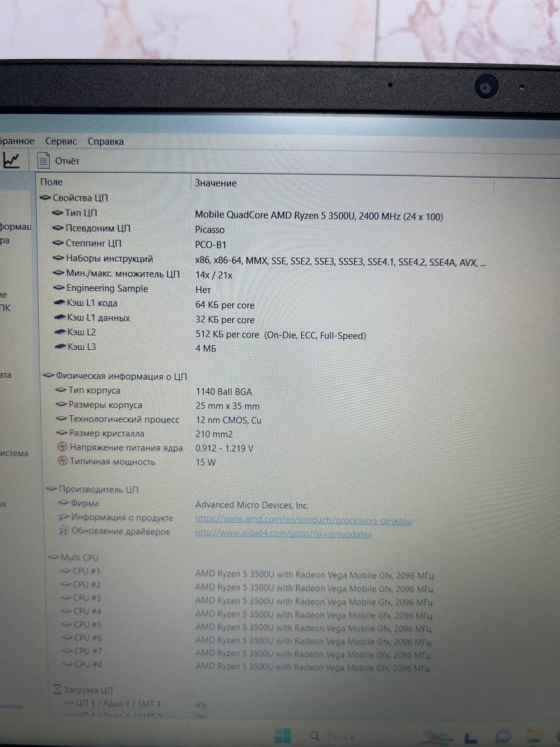The width and height of the screenshot is (560, 747).
Task: Click inside the Поиск search field
Action: click(344, 735)
